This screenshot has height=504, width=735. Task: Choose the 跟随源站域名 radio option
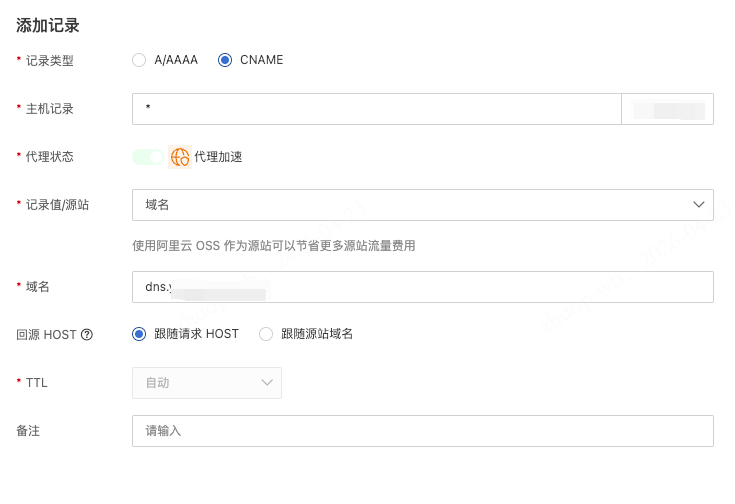coord(266,334)
